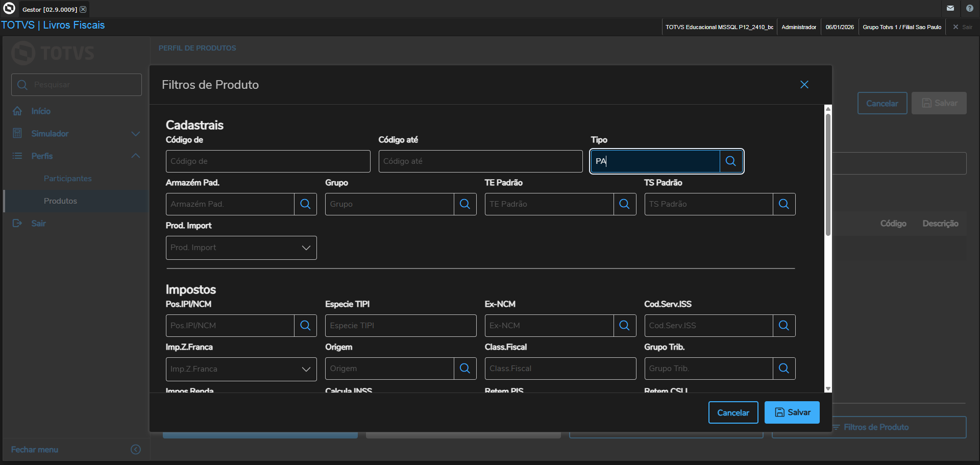This screenshot has height=465, width=980.
Task: Click the Tipo field search icon
Action: point(731,161)
